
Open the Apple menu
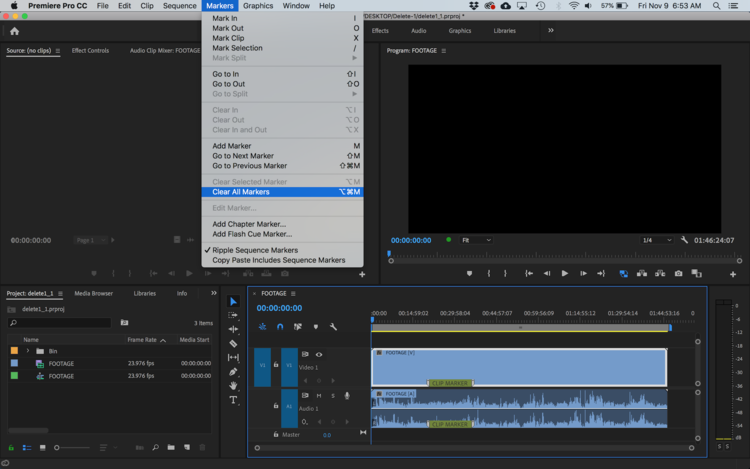tap(14, 6)
